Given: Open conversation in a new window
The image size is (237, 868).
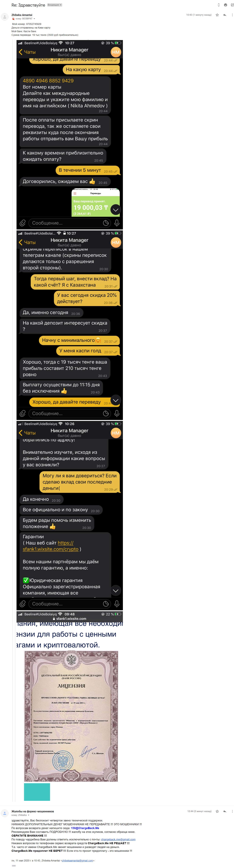Looking at the screenshot, I should pyautogui.click(x=232, y=5).
